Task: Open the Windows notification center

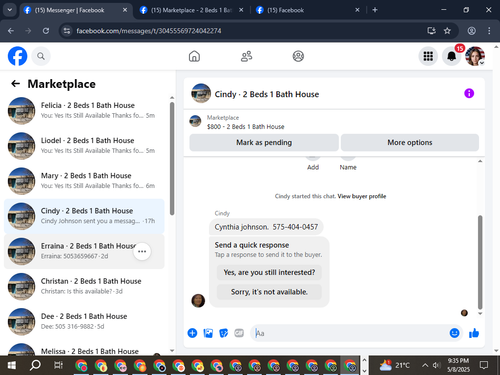Action: [484, 365]
